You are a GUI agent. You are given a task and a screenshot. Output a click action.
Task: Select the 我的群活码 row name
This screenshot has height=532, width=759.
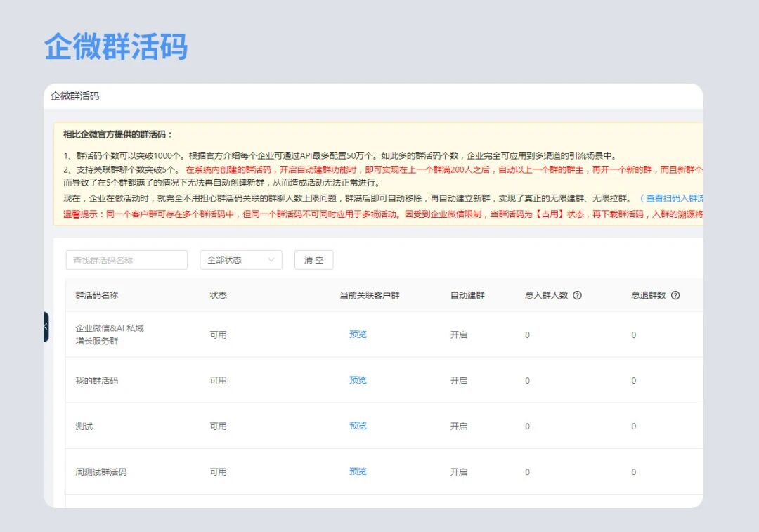click(x=97, y=381)
